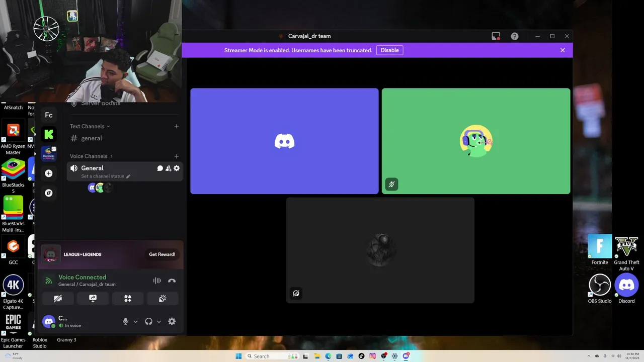Image resolution: width=644 pixels, height=362 pixels.
Task: Open OBS Studio desktop shortcut
Action: 600,289
